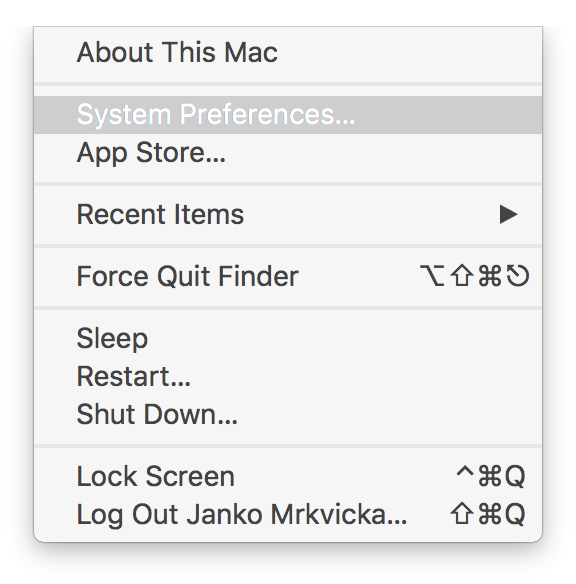The height and width of the screenshot is (584, 576).
Task: Click the Shift arrow symbol beside Log Out
Action: [462, 514]
